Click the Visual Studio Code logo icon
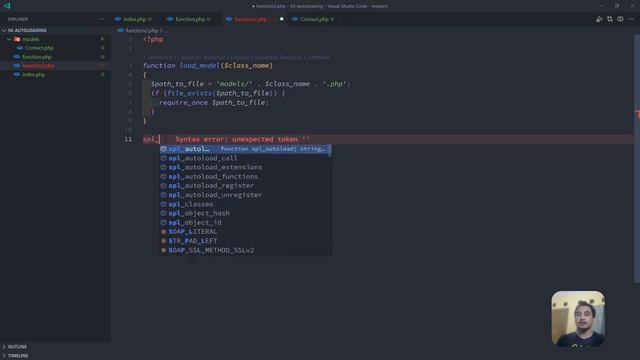Screen dimensions: 640x360 7,6
